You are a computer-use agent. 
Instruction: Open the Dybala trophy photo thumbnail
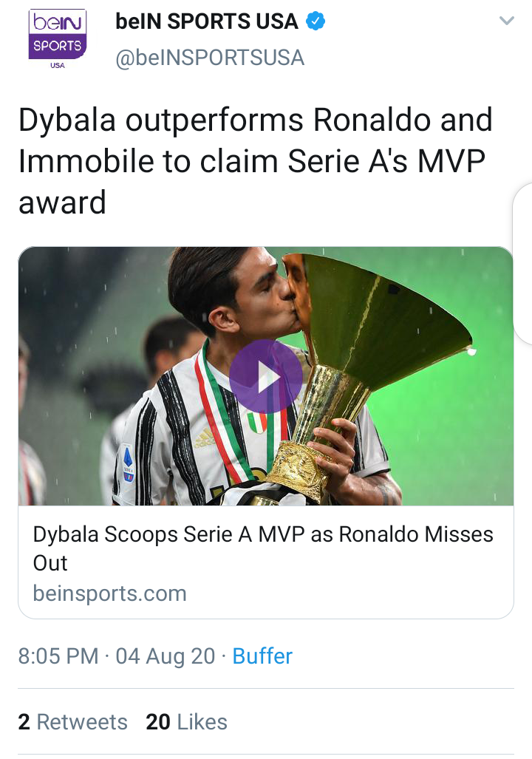pyautogui.click(x=266, y=376)
